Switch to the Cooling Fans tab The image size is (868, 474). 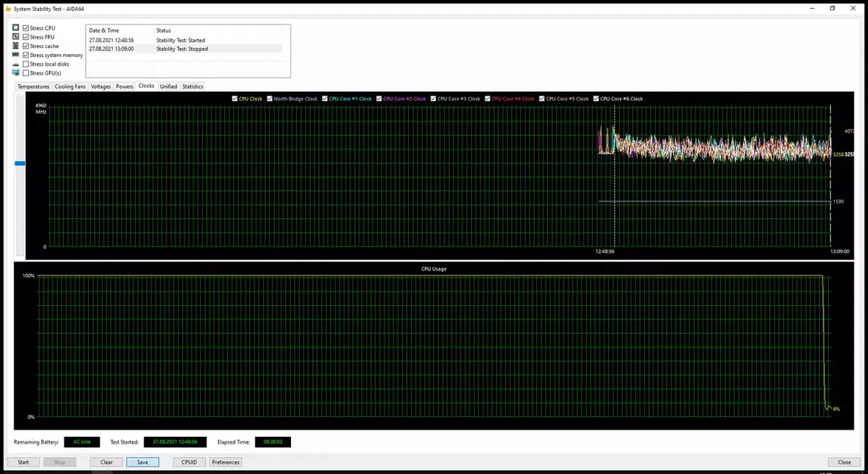coord(70,87)
